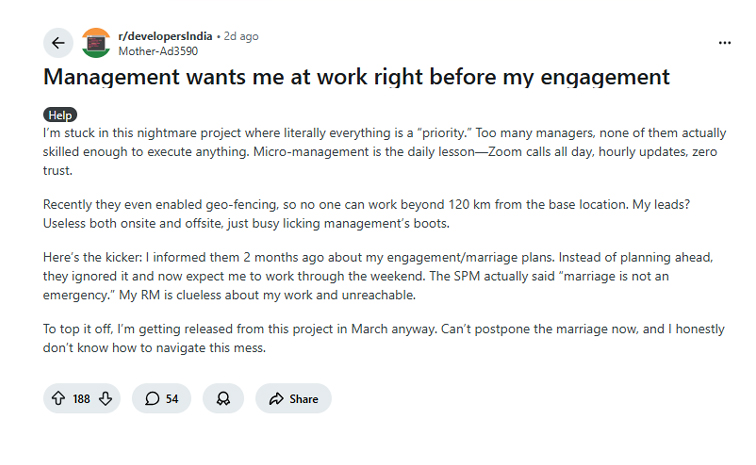Click the Help flair tag
Image resolution: width=756 pixels, height=465 pixels.
[x=60, y=115]
